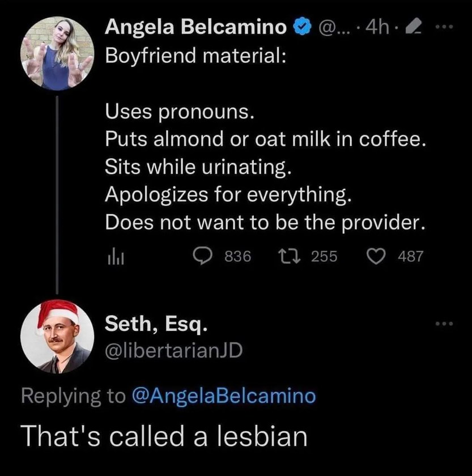Viewport: 472px width, 476px height.
Task: Click the 255 retweets count
Action: click(324, 256)
